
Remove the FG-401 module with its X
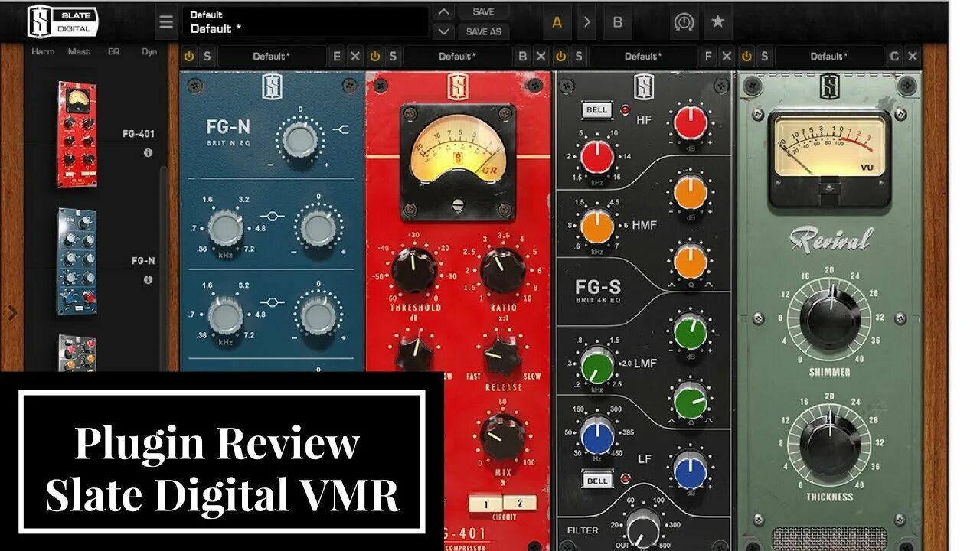coord(541,56)
